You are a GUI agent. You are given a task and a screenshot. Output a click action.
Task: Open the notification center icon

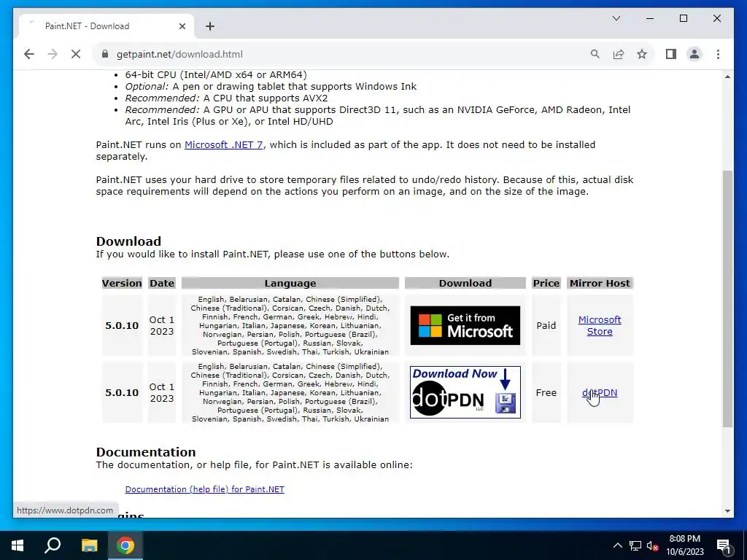[724, 545]
